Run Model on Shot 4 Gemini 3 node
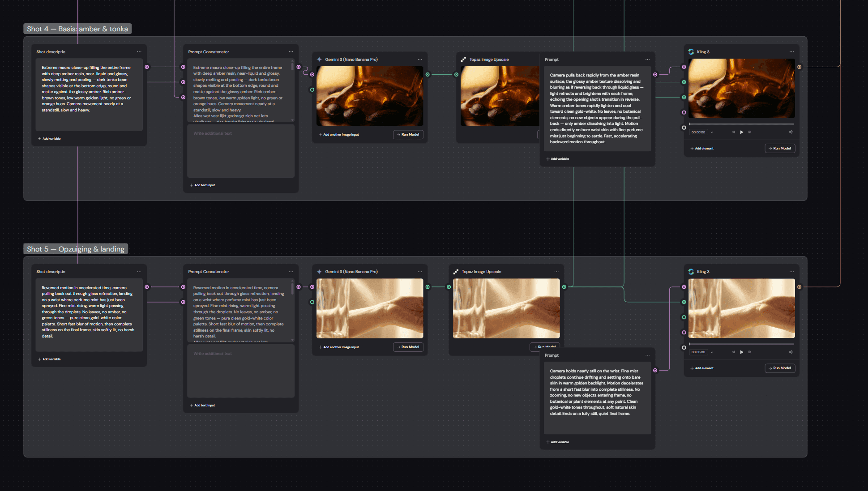Viewport: 868px width, 491px height. (x=408, y=135)
